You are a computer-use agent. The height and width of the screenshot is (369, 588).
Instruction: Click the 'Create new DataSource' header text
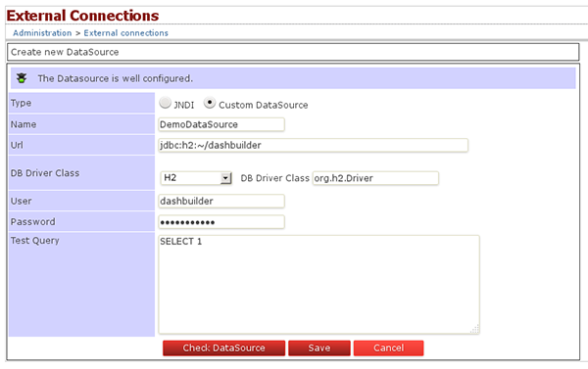[x=65, y=52]
